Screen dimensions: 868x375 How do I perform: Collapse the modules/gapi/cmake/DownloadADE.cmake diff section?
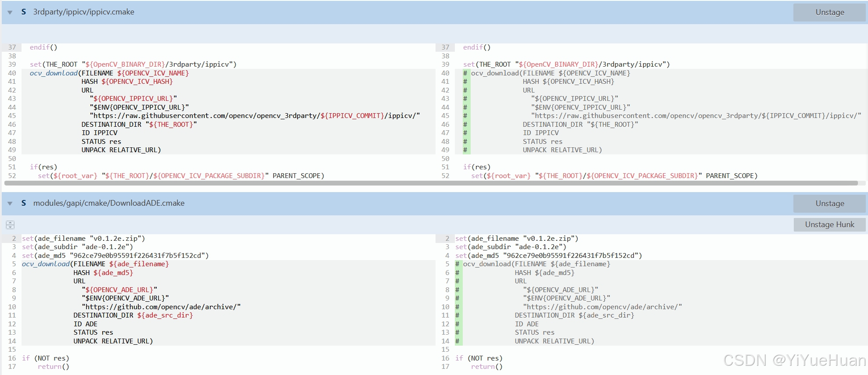pos(10,204)
